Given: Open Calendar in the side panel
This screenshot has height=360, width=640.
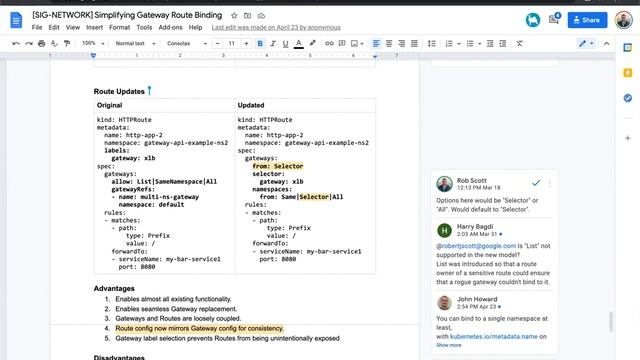Looking at the screenshot, I should point(628,48).
